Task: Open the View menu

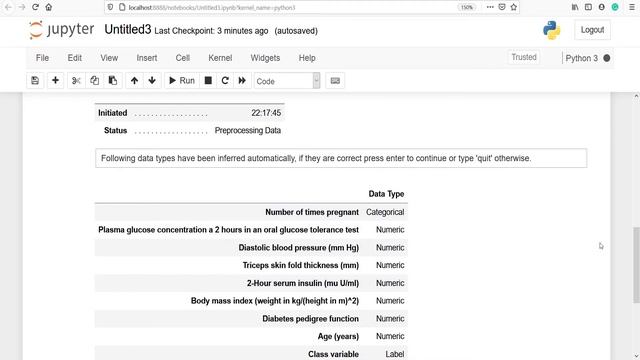Action: pyautogui.click(x=109, y=58)
